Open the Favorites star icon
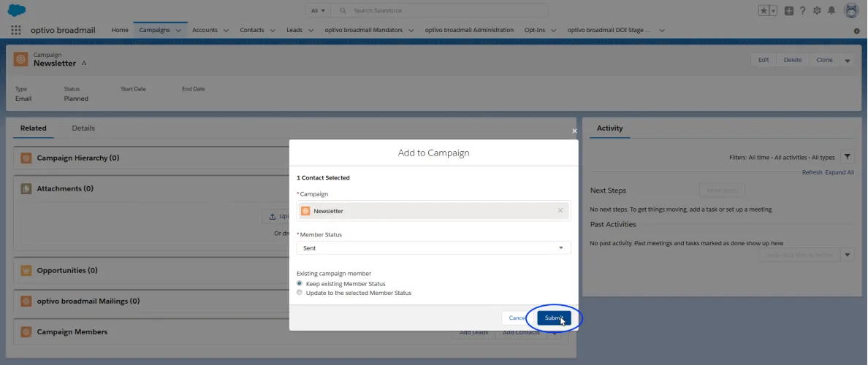This screenshot has height=365, width=868. 764,10
